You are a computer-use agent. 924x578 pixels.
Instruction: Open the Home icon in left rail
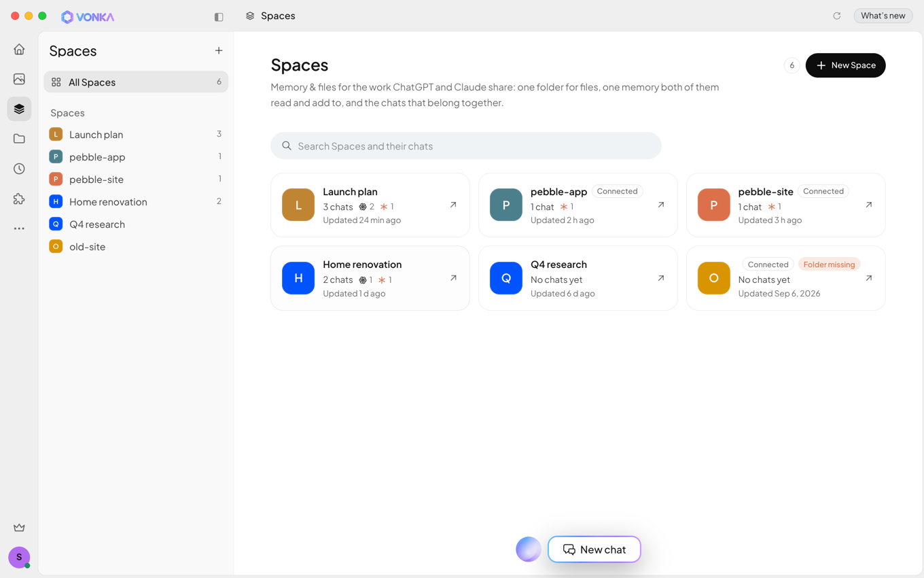click(19, 49)
